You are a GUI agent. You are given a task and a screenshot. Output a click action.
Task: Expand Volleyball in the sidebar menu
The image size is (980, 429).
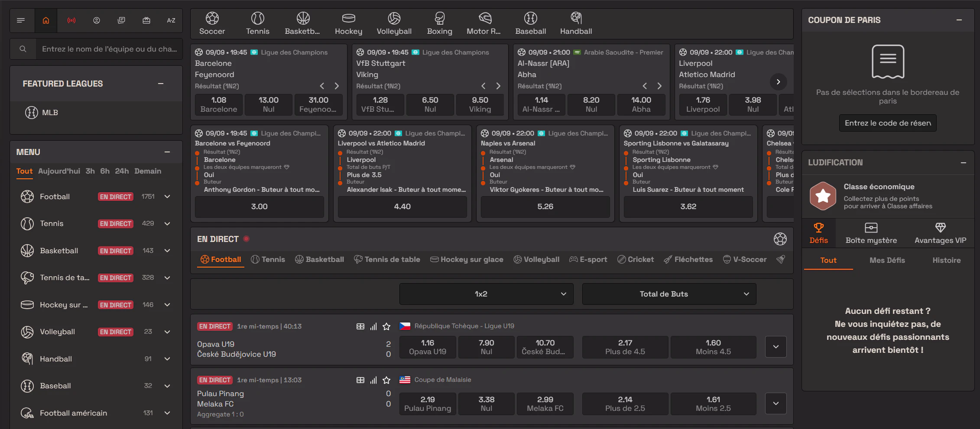[167, 332]
